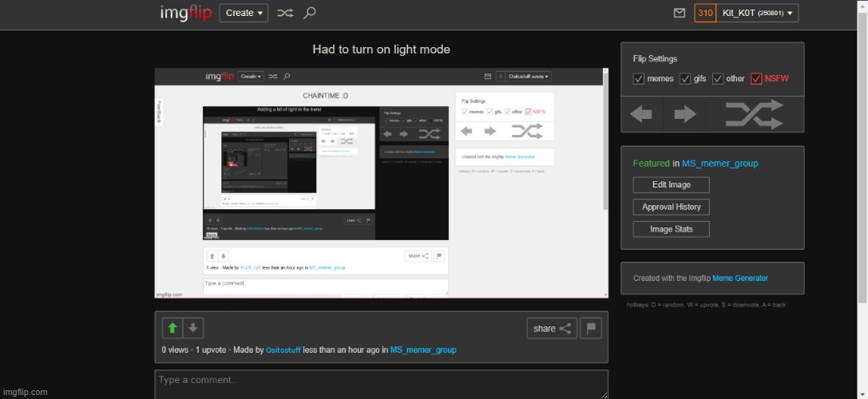Screen dimensions: 868x399
Task: Click the 1 upvote count text
Action: pyautogui.click(x=211, y=350)
